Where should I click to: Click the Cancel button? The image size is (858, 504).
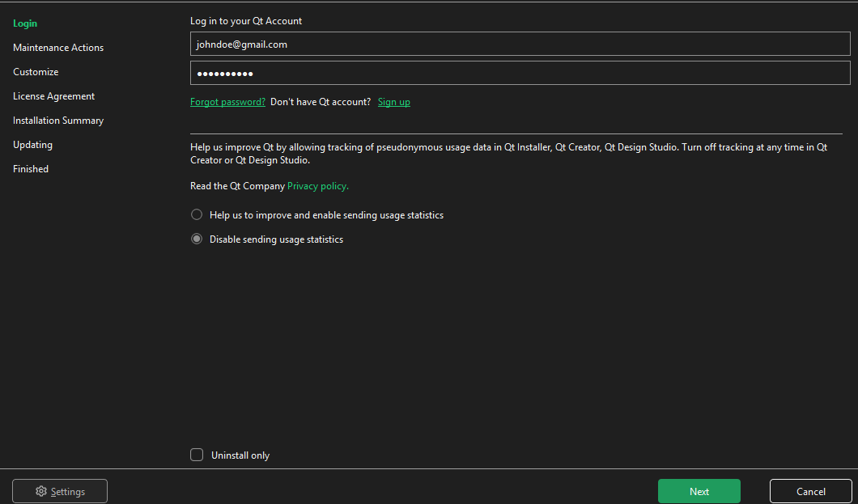click(x=810, y=491)
